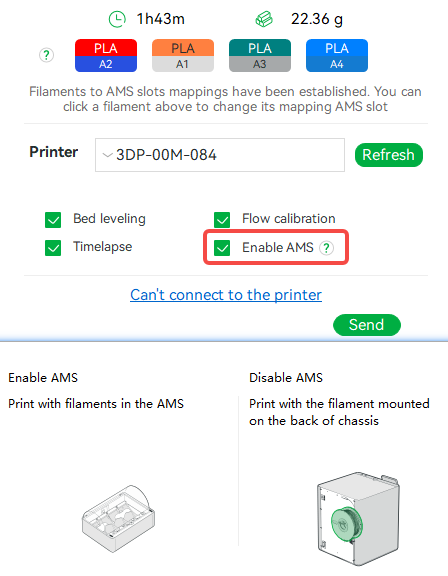Click the AMS unit illustration

[x=119, y=518]
